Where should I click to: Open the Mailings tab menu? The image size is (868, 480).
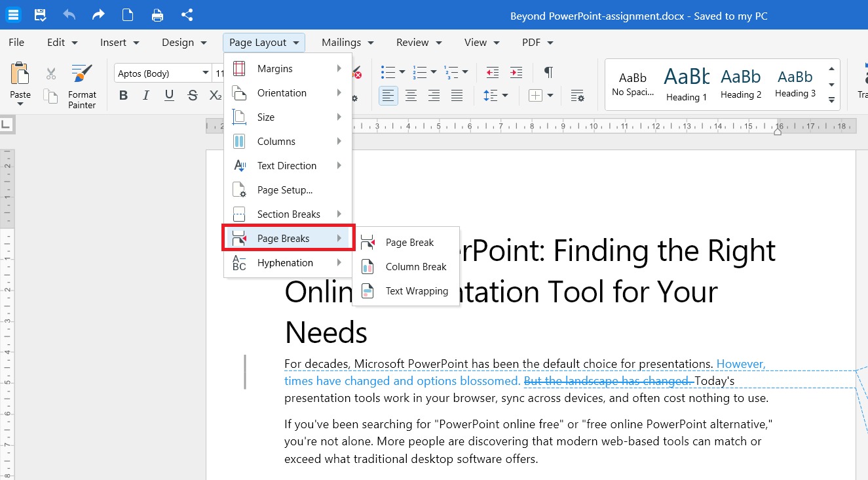[x=348, y=42]
